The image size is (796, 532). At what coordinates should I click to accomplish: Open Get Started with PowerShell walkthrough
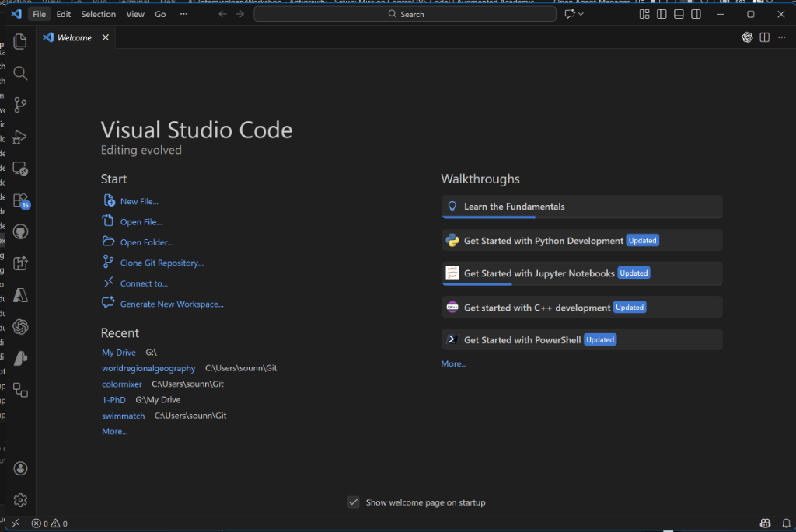(581, 340)
